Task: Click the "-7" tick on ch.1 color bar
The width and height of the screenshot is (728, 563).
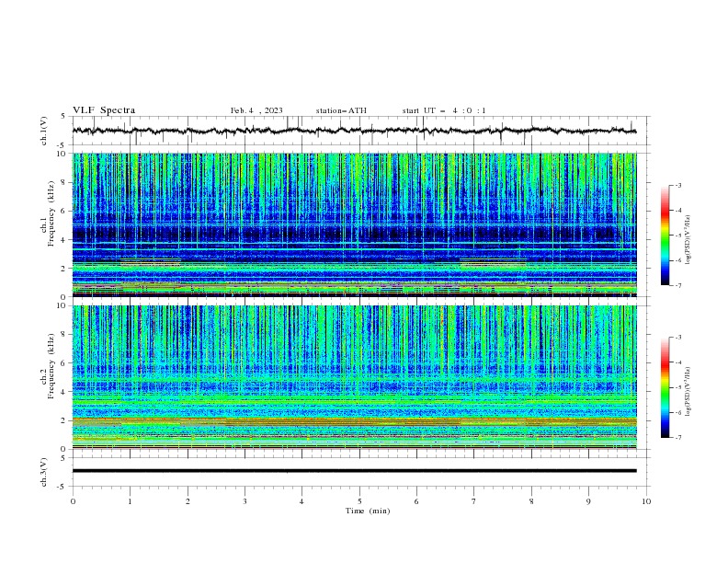Action: point(677,286)
